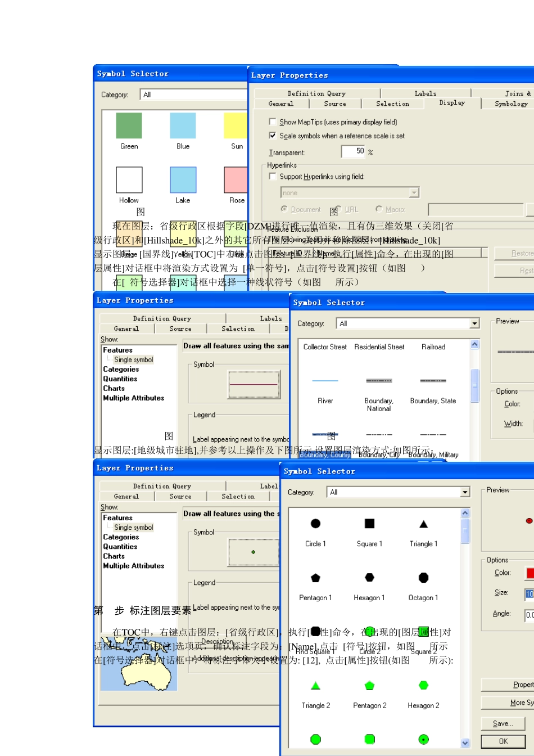Pick the Sun yellow fill symbol

pos(236,125)
